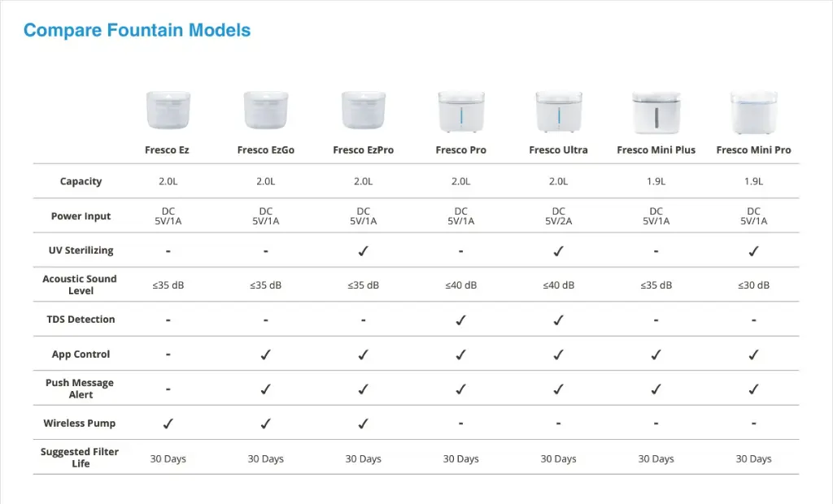Click the Acoustic Sound Level row label
This screenshot has height=504, width=833.
point(80,285)
